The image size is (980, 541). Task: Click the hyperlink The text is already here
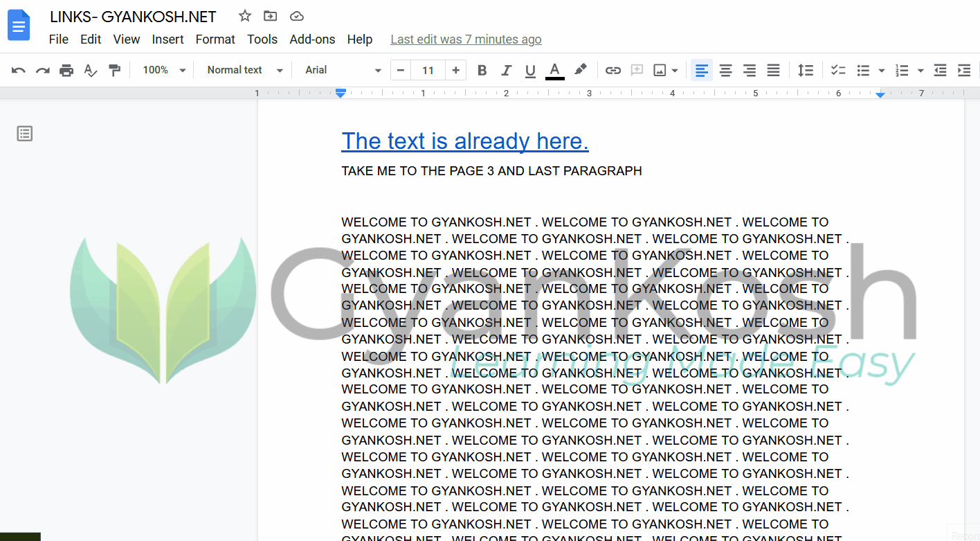465,141
